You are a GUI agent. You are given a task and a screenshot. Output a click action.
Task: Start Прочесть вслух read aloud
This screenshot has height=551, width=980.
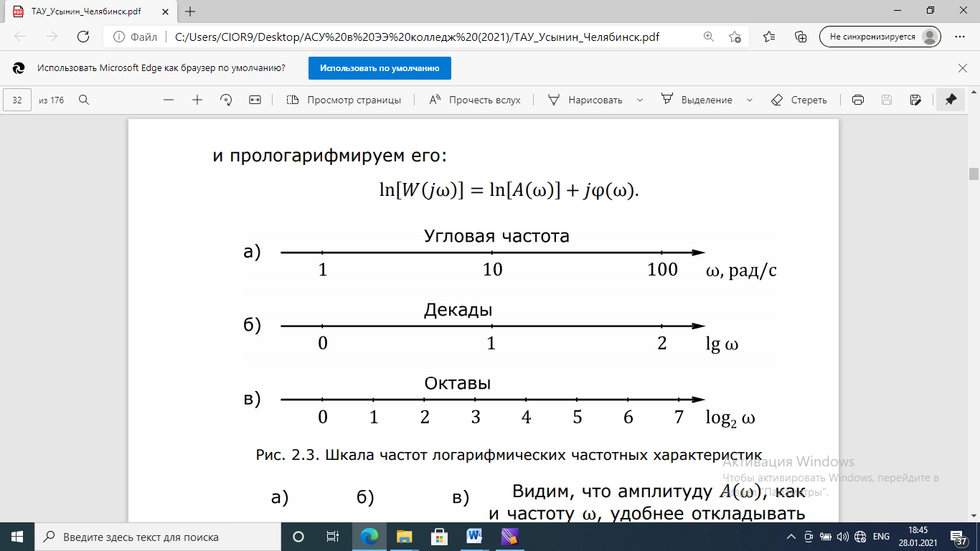475,100
